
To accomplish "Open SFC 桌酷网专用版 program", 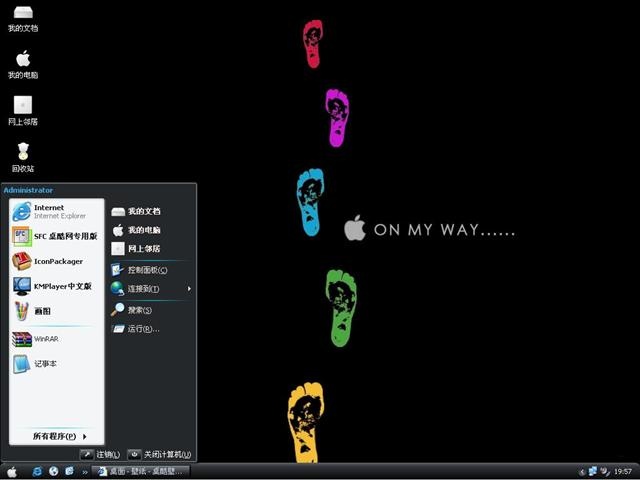I will click(56, 236).
